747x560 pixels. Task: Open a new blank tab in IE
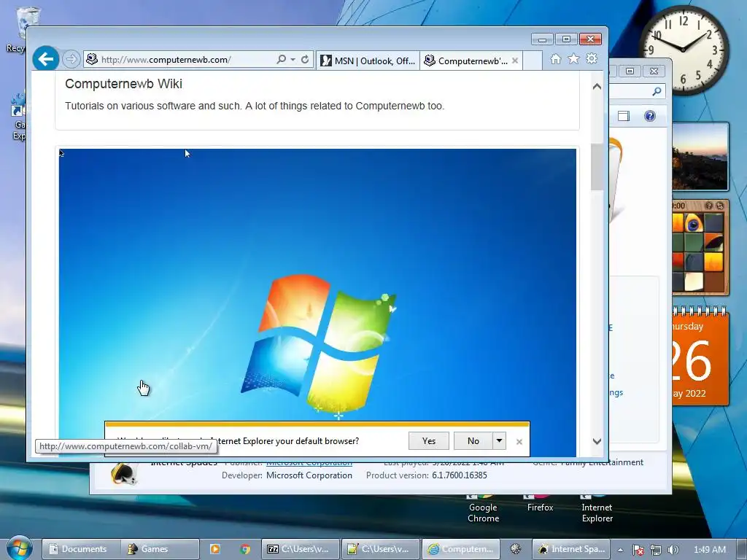click(533, 61)
